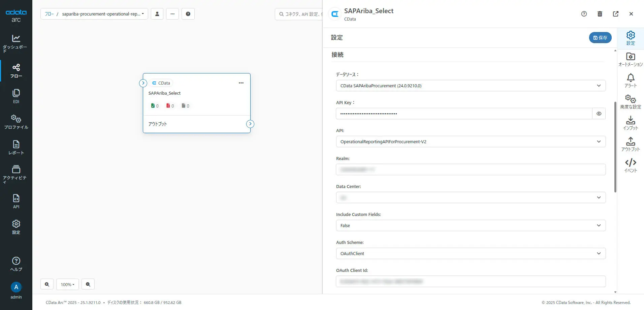Open the 100% zoom level dropdown
The image size is (644, 310).
click(x=67, y=284)
